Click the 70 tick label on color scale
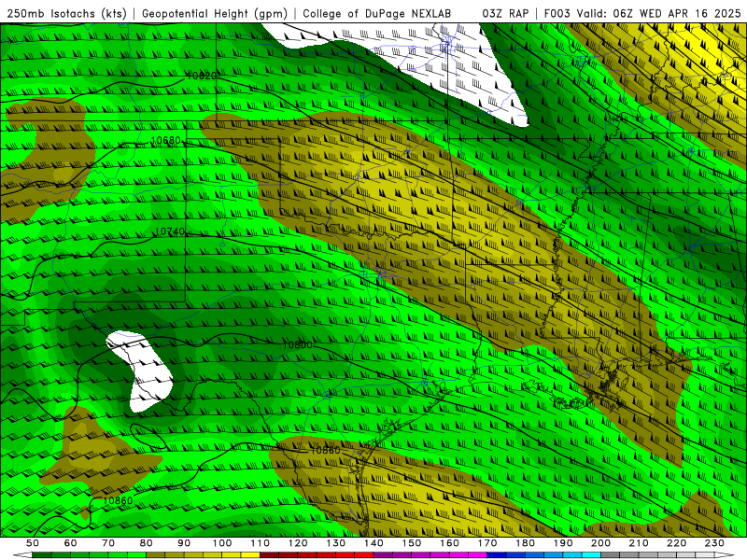This screenshot has width=747, height=560. click(108, 543)
